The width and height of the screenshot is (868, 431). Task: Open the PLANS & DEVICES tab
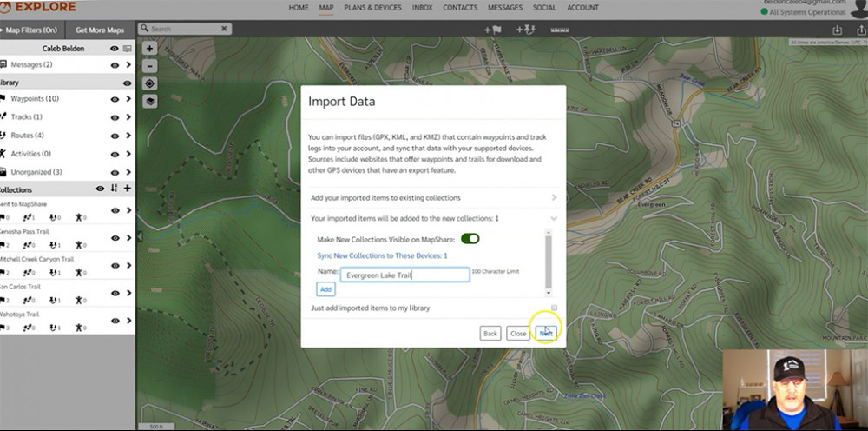coord(372,8)
